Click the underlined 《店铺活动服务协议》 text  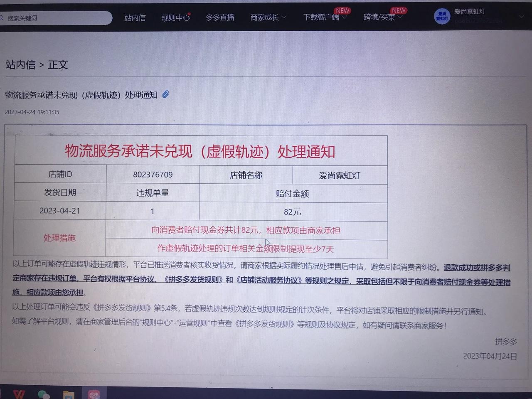(x=269, y=281)
